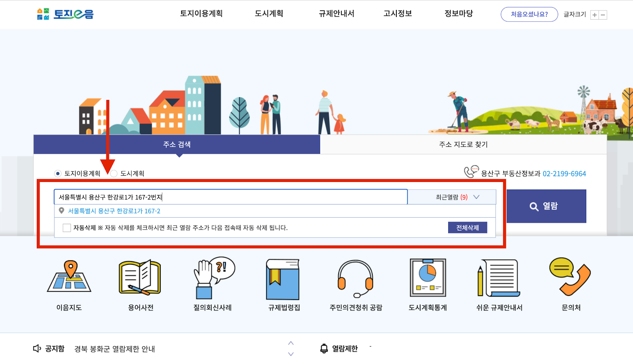Increase font size with plus icon
633x364 pixels.
[x=594, y=15]
